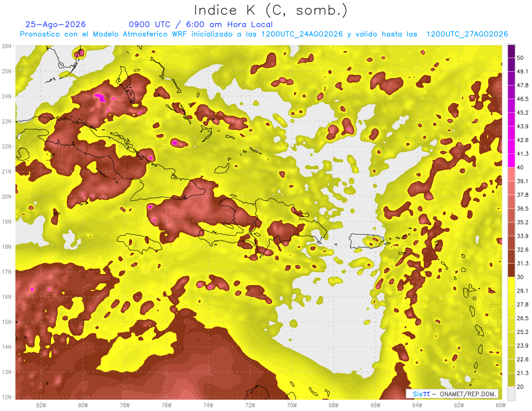Click the "70W" longitude label
The height and width of the screenshot is (411, 532).
coord(292,405)
